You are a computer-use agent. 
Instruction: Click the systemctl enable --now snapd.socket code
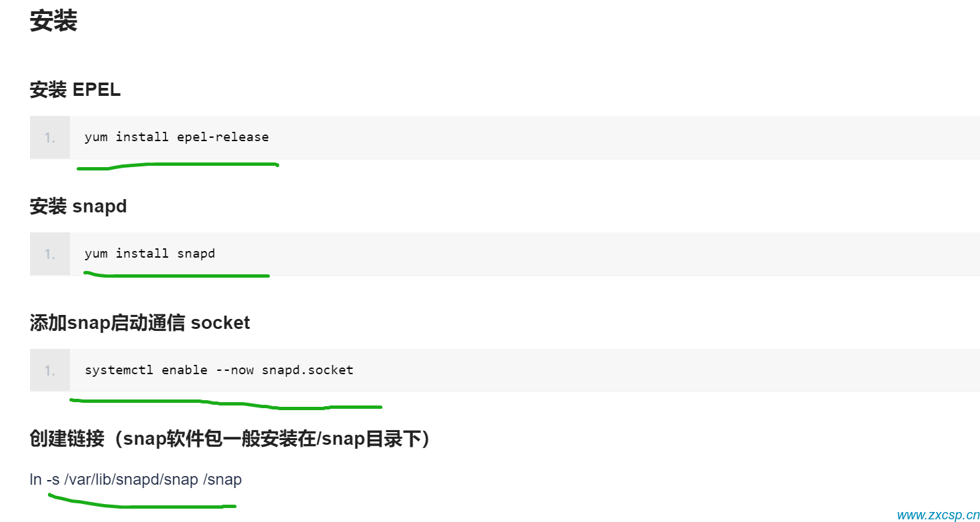tap(219, 370)
